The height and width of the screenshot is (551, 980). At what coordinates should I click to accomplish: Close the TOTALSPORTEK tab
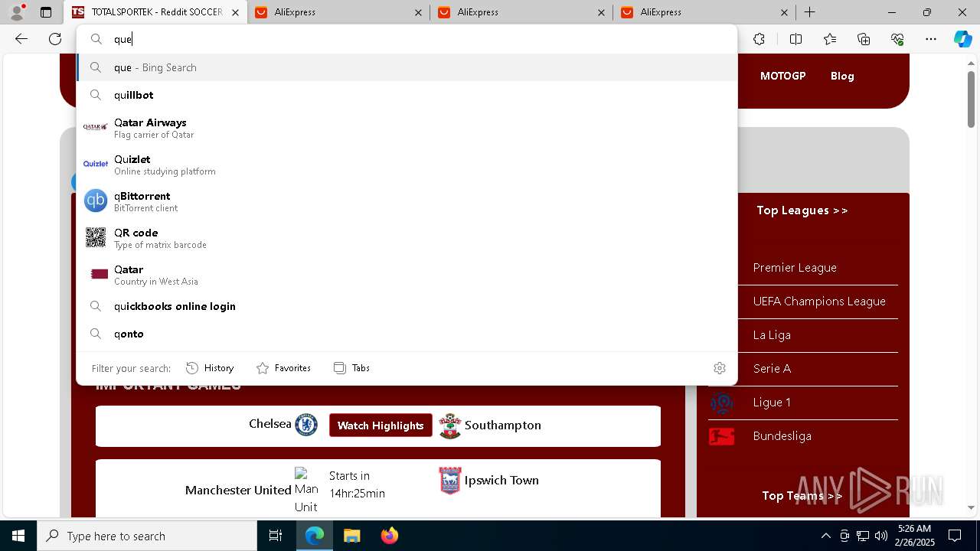pos(235,12)
